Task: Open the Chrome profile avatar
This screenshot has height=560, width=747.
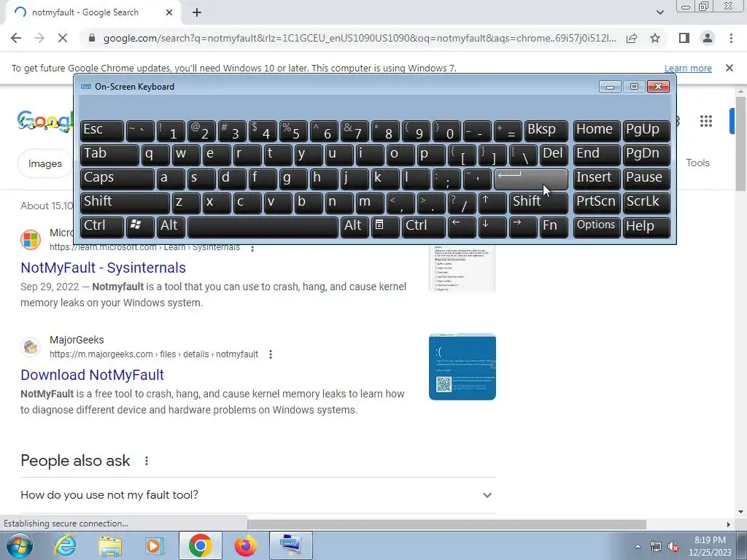Action: (708, 38)
